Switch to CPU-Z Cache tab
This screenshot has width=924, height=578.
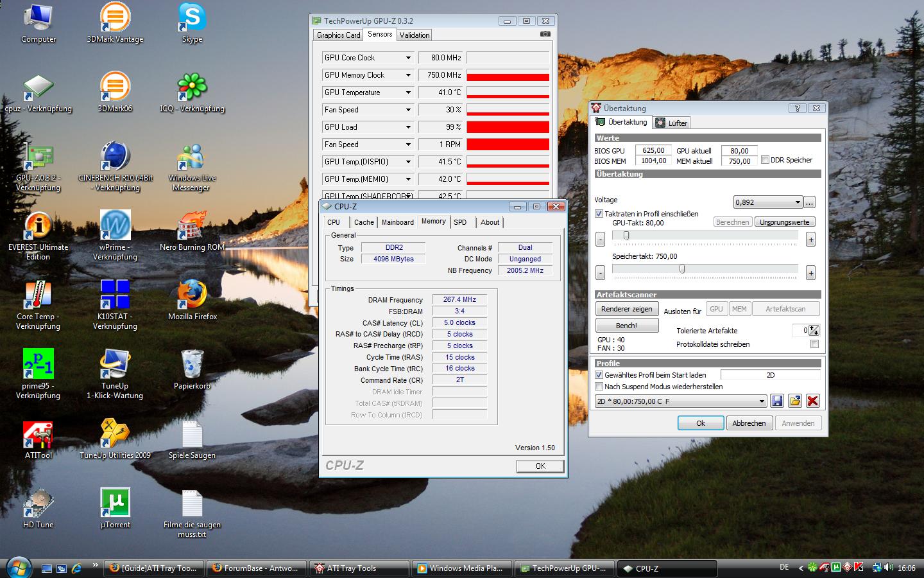(364, 222)
